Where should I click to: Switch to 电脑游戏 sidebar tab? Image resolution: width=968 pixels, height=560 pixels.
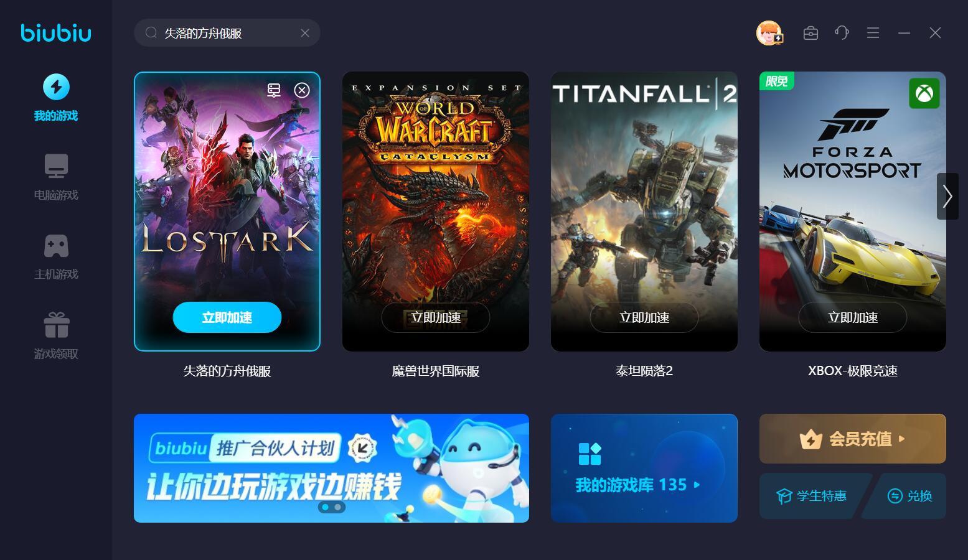click(x=56, y=177)
